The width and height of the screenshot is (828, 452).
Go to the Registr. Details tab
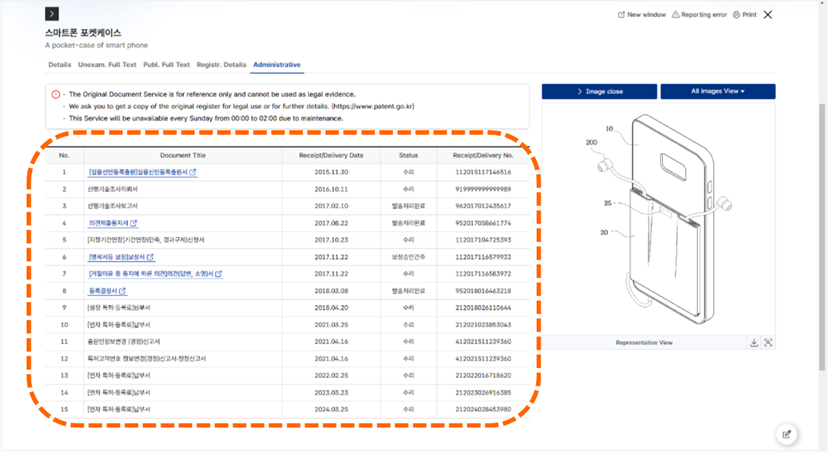[x=221, y=64]
